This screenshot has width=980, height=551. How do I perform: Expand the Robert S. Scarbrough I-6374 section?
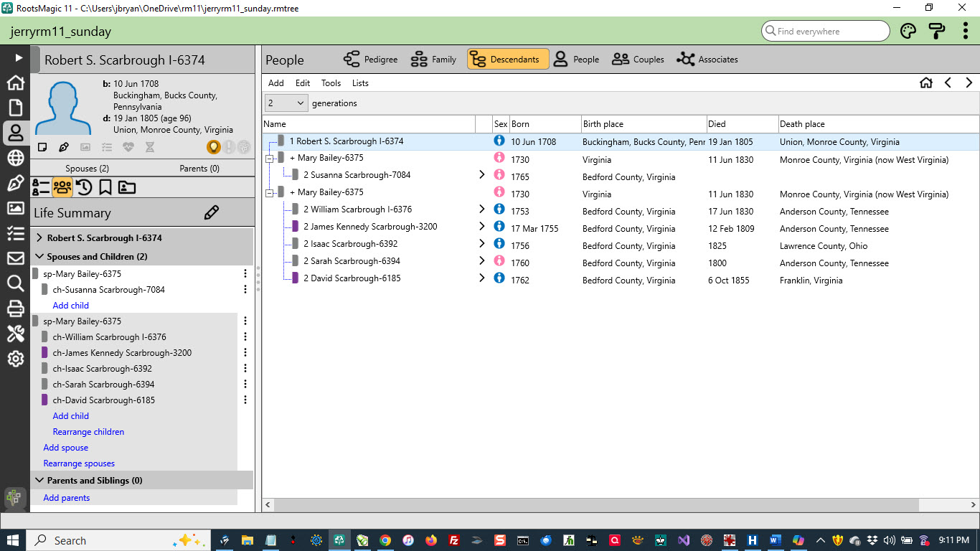39,238
